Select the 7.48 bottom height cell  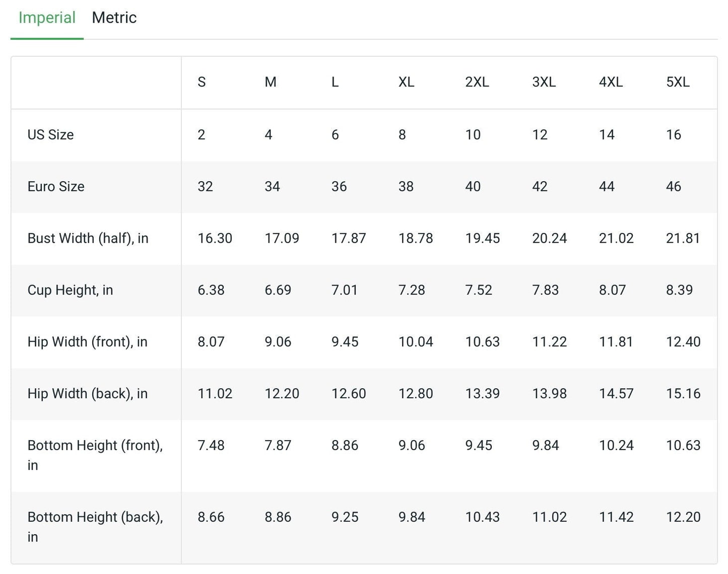tap(211, 446)
